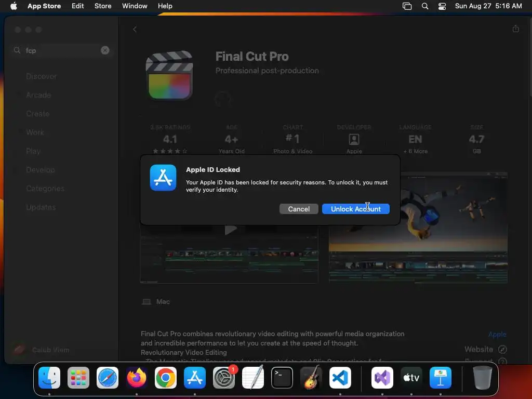Click the EN language info
532x399 pixels.
click(x=415, y=139)
